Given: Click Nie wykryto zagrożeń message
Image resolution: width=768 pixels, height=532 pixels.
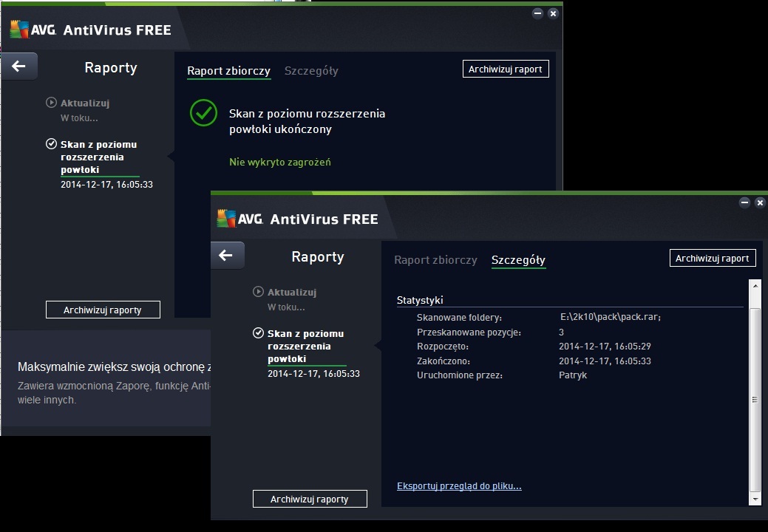Looking at the screenshot, I should click(280, 162).
